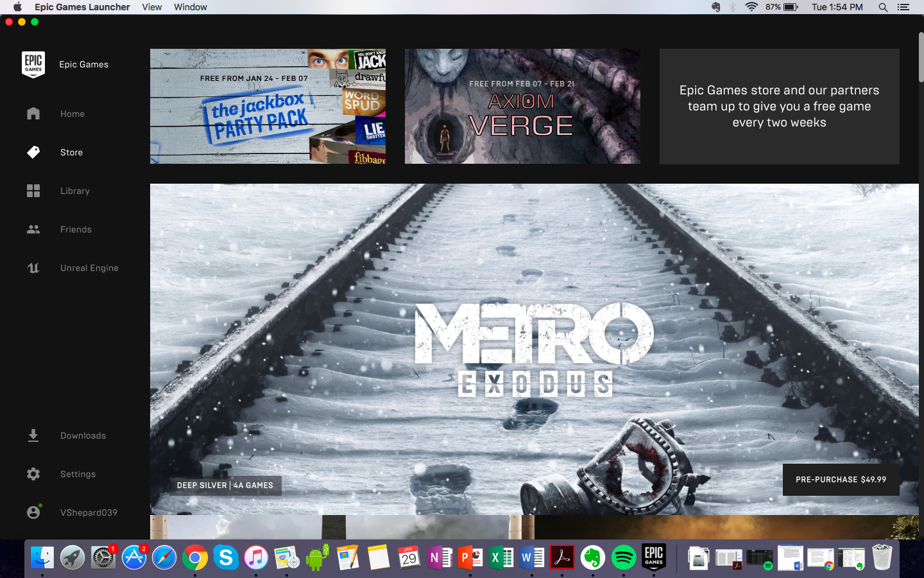Click the VShepard039 profile avatar icon

(x=33, y=512)
